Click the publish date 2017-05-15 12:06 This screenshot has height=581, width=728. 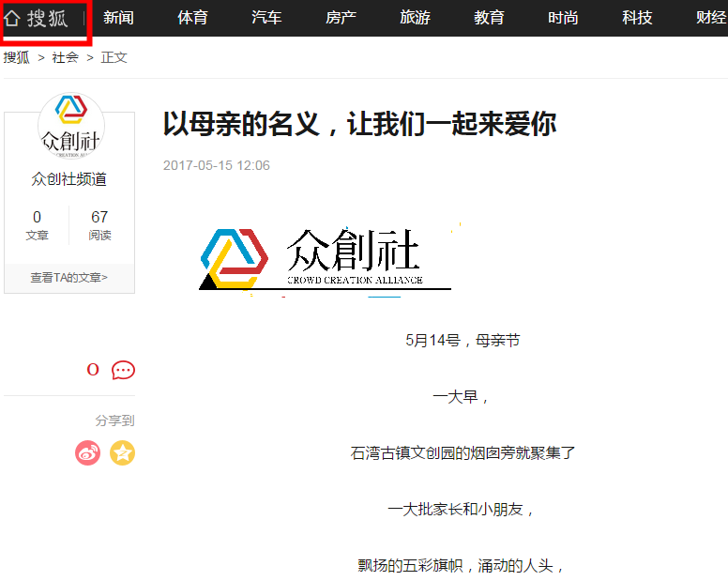(x=217, y=165)
